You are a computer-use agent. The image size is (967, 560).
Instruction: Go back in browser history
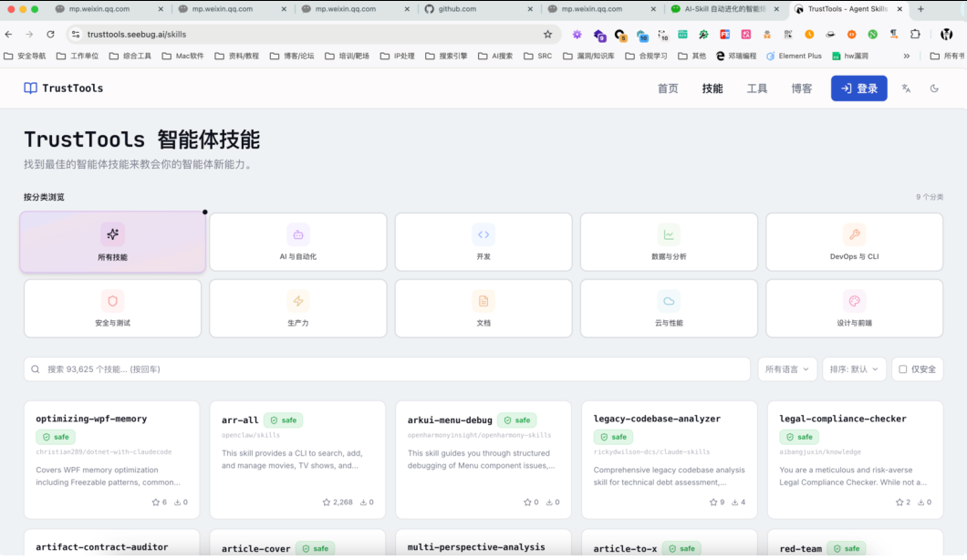point(8,35)
